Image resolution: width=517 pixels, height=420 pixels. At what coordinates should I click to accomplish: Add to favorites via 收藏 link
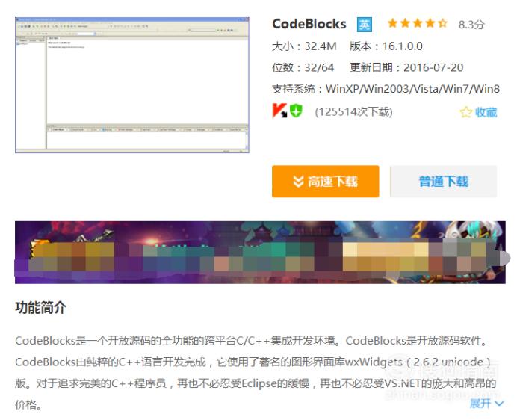[x=486, y=112]
